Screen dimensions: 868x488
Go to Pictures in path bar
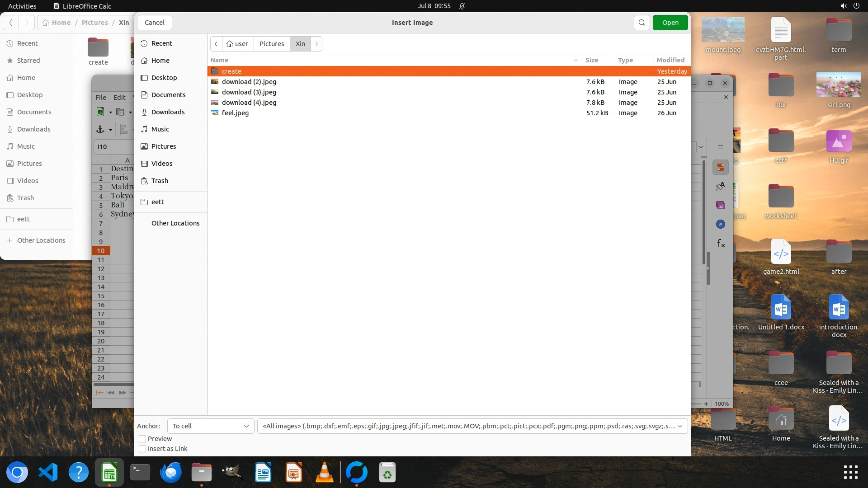[272, 44]
